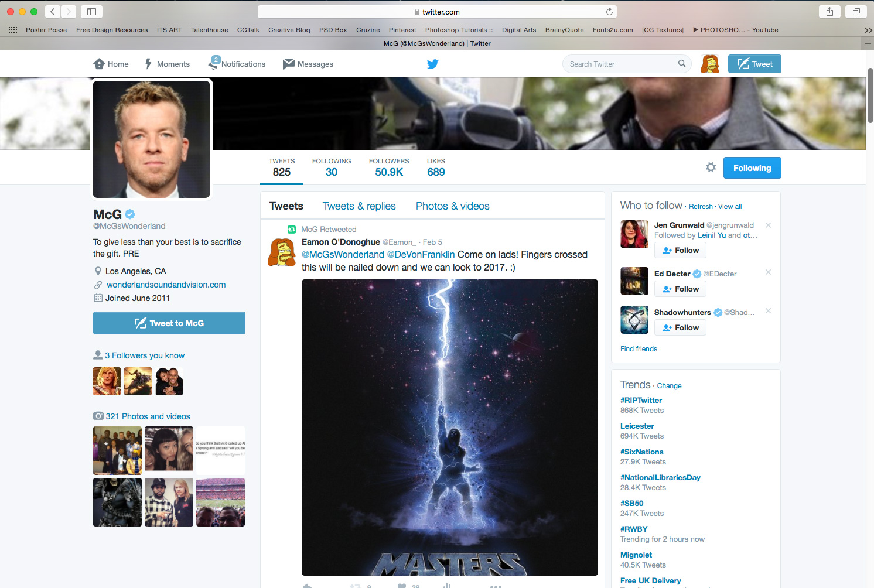This screenshot has width=874, height=588.
Task: Open 3 Followers you know link
Action: [x=145, y=355]
